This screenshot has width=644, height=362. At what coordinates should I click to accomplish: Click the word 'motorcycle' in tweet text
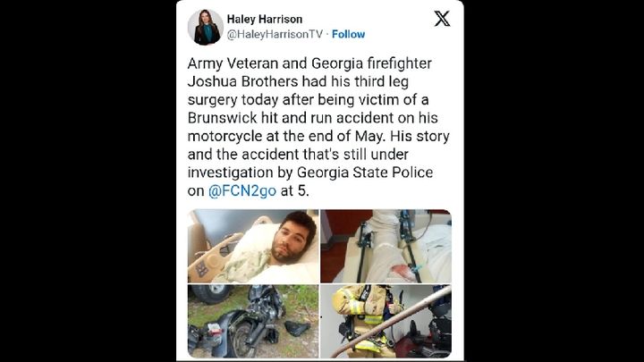(225, 136)
